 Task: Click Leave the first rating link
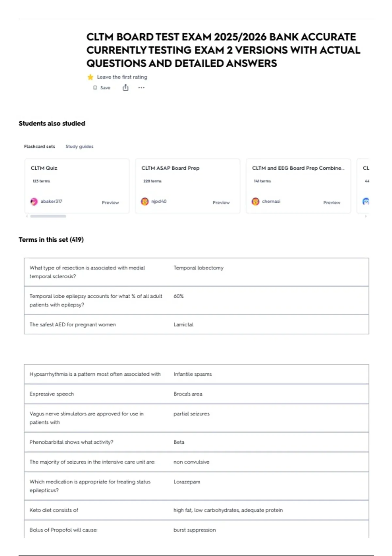[x=122, y=77]
